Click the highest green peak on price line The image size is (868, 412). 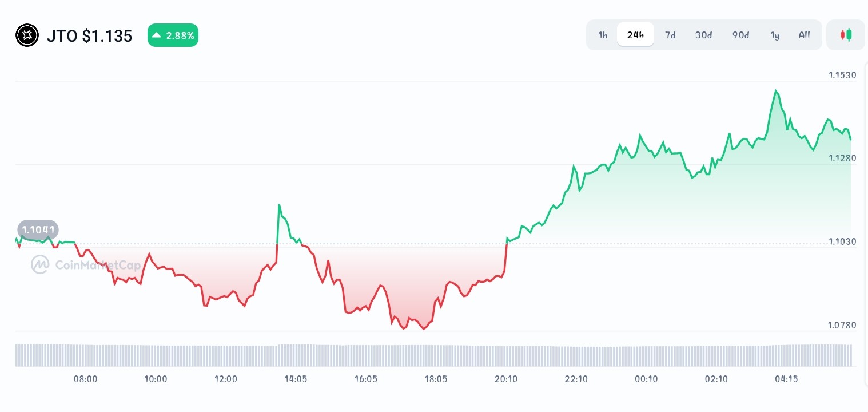pos(776,90)
